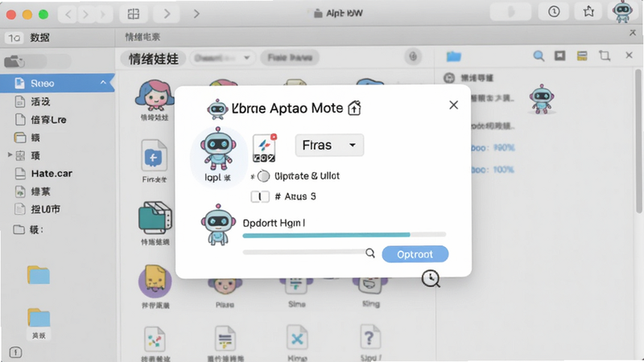Image resolution: width=644 pixels, height=362 pixels.
Task: Click the search magnifier in the right panel toolbar
Action: [539, 56]
